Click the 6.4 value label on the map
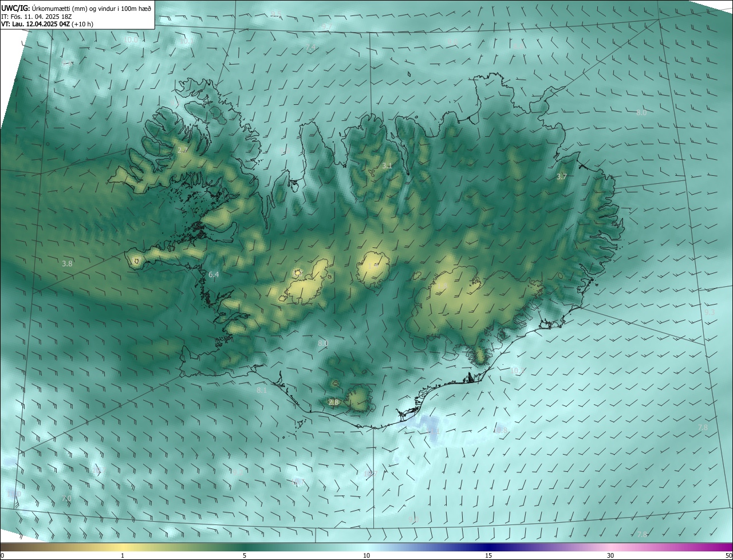Viewport: 733px width, 560px height. (214, 275)
